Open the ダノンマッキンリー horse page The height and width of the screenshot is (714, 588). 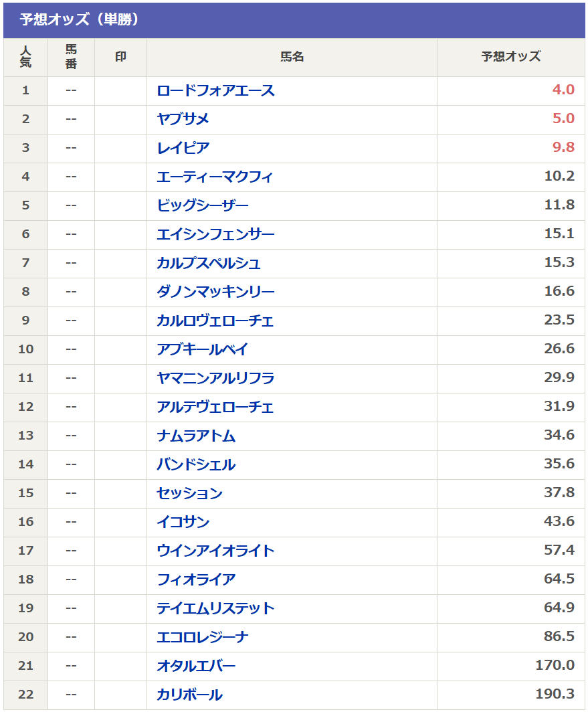pyautogui.click(x=215, y=292)
